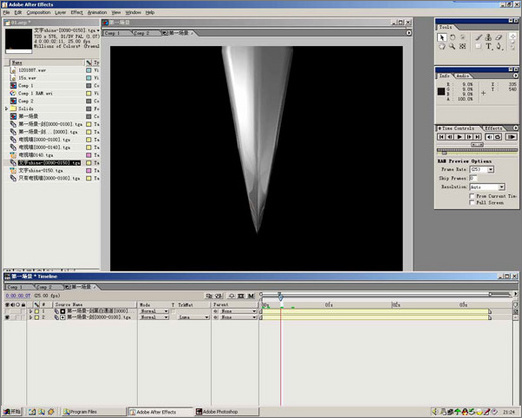
Task: Select the arrow Selection tool
Action: [x=442, y=38]
